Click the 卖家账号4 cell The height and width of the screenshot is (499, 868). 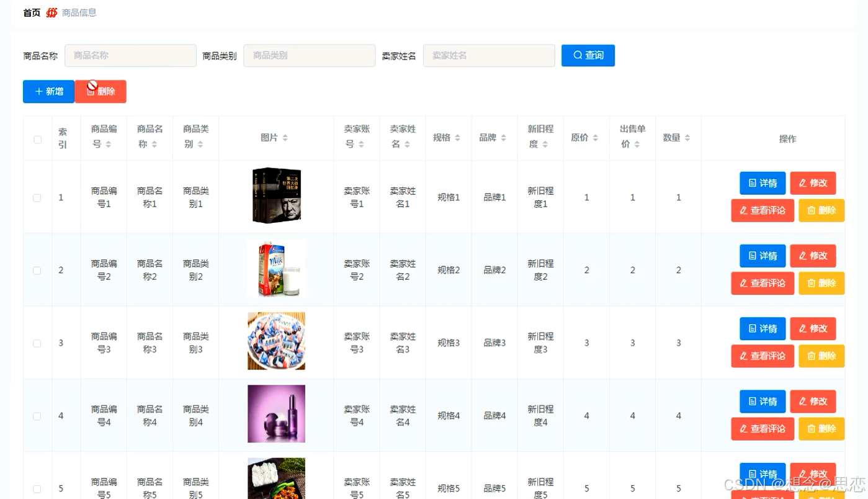click(x=357, y=416)
